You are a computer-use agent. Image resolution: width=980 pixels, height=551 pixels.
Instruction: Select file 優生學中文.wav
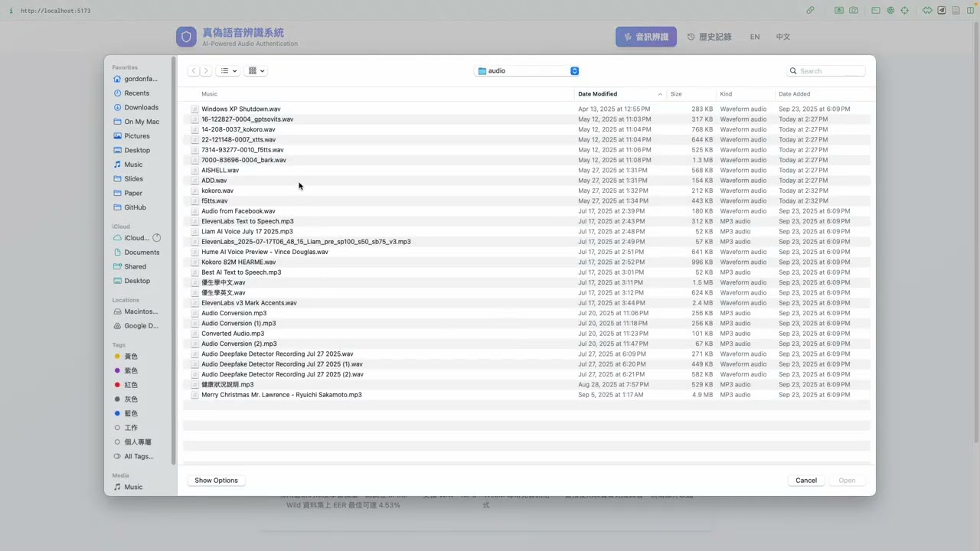click(224, 283)
